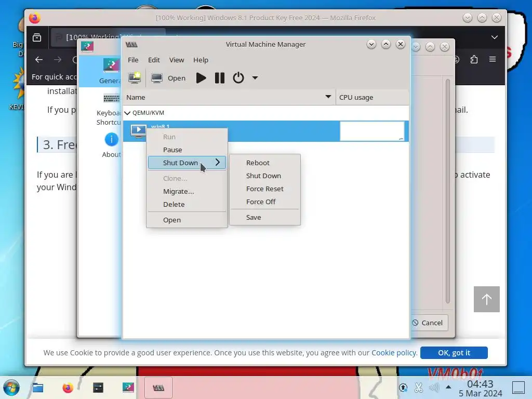Click the system settings taskbar icon

[128, 387]
